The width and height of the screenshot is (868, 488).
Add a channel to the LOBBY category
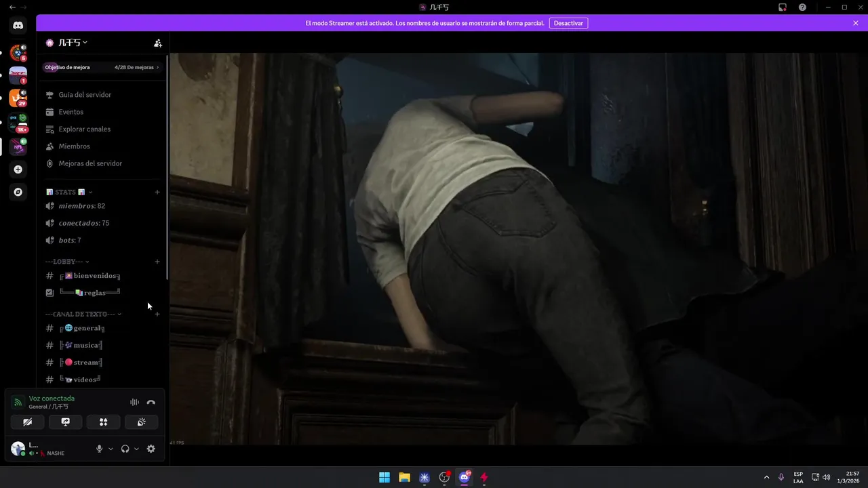tap(157, 262)
